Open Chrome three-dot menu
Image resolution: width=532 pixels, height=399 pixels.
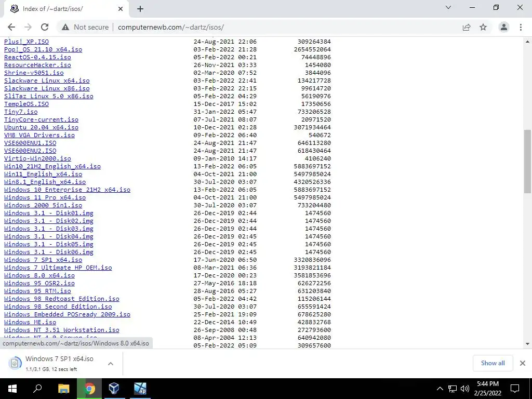point(521,27)
